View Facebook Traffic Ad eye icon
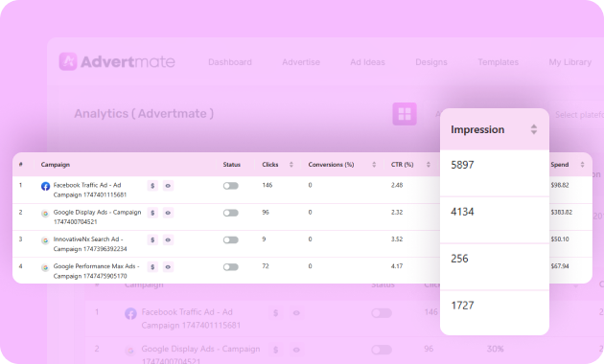 [x=168, y=186]
